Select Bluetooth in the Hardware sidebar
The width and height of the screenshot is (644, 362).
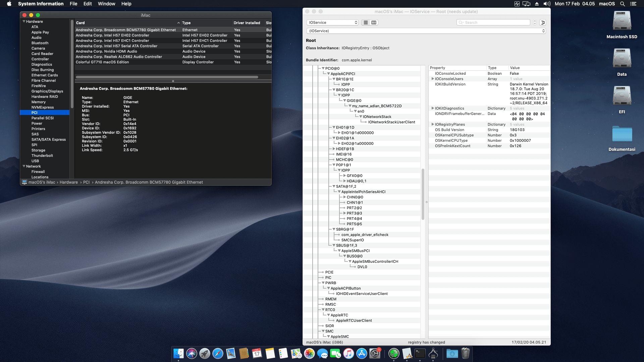tap(40, 43)
